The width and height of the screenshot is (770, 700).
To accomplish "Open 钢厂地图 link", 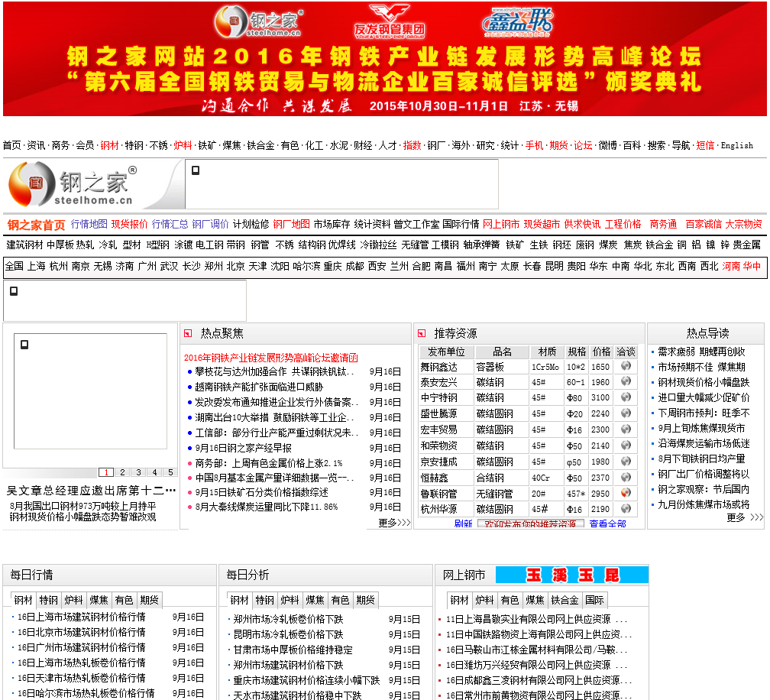I will (291, 224).
